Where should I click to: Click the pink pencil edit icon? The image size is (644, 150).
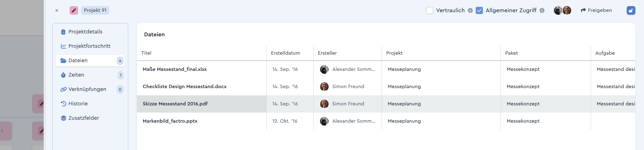74,10
